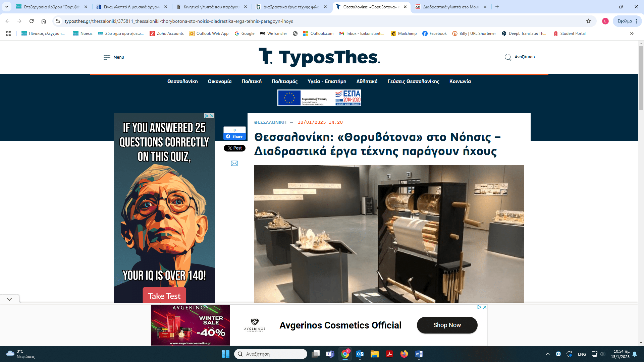Open Microsoft Word from taskbar
Screen dimensions: 644x362
tap(419, 354)
